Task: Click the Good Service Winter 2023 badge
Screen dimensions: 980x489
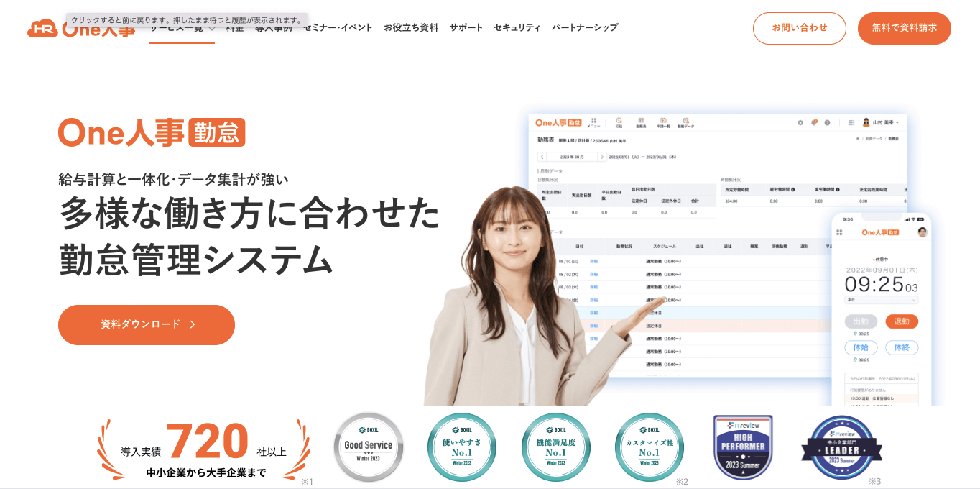Action: (x=369, y=447)
